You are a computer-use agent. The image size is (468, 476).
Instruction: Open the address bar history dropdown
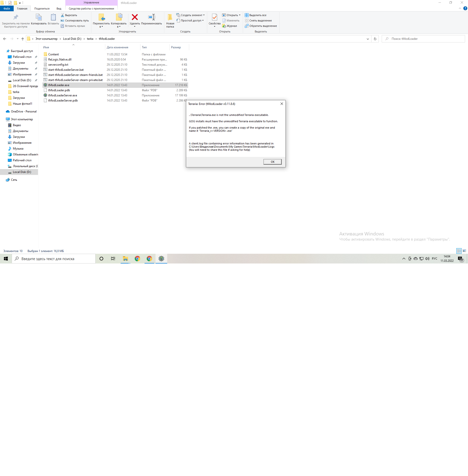[x=368, y=39]
